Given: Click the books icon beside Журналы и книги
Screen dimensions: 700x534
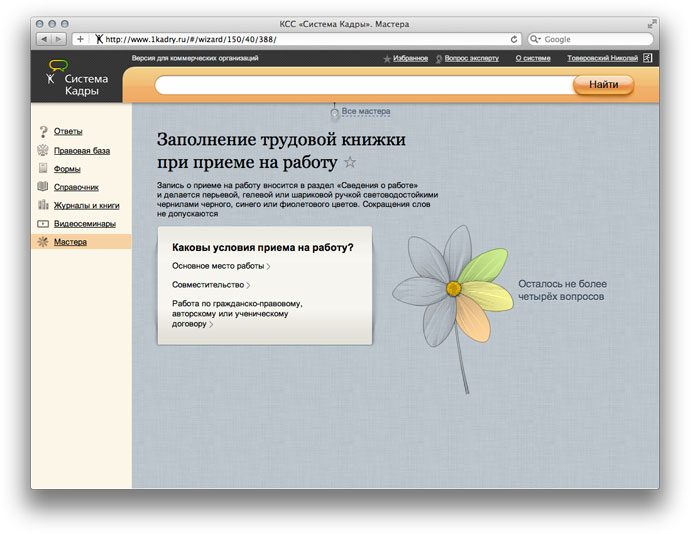Looking at the screenshot, I should pos(43,205).
